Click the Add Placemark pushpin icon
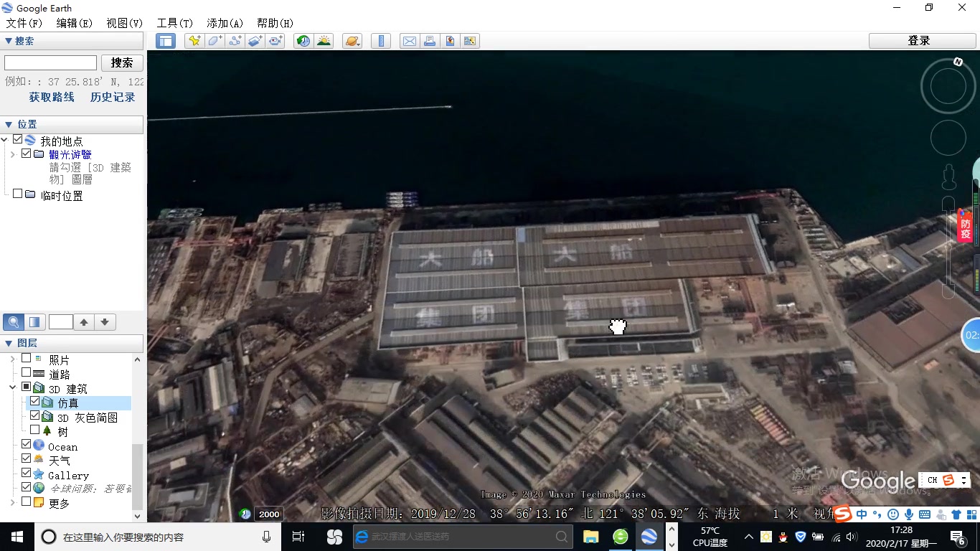The width and height of the screenshot is (980, 551). point(194,41)
